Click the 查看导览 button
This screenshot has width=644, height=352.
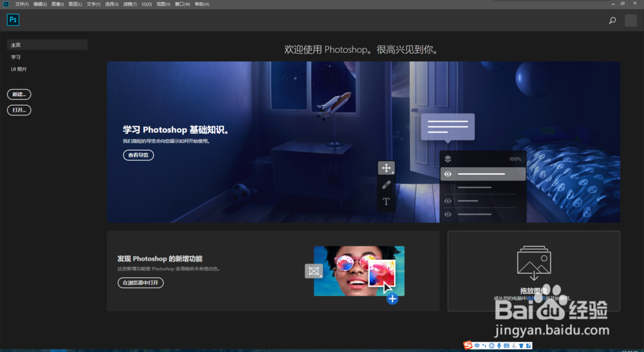(138, 155)
